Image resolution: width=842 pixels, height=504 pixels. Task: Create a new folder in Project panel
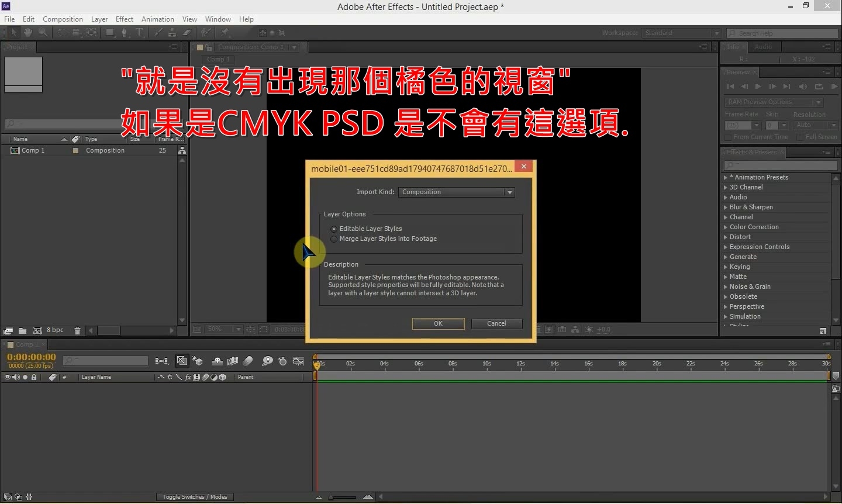(x=22, y=330)
